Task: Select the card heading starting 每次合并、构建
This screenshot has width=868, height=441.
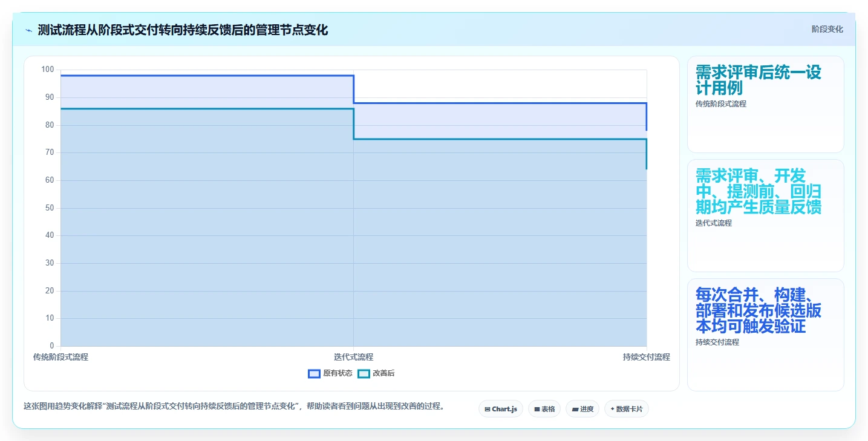Action: [x=759, y=311]
